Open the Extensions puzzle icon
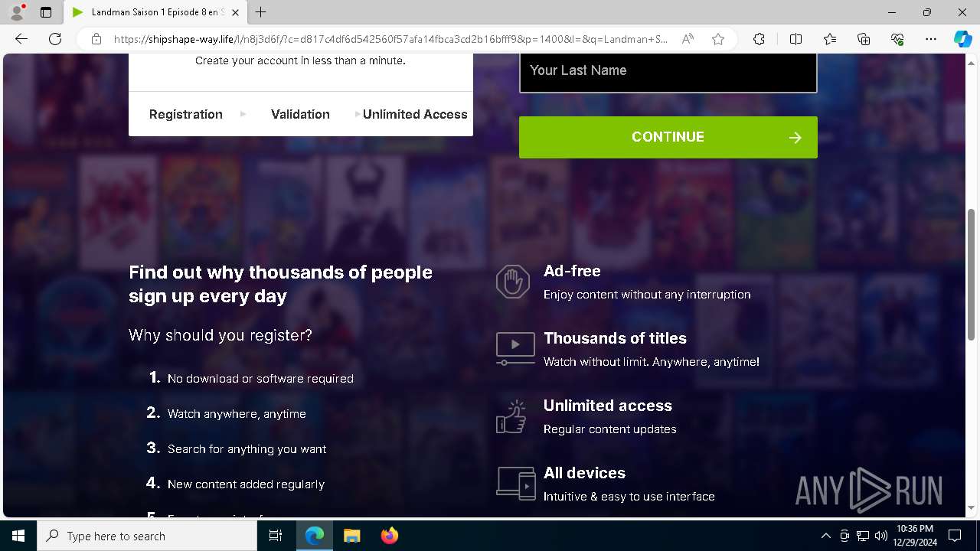This screenshot has width=980, height=551. click(x=759, y=39)
